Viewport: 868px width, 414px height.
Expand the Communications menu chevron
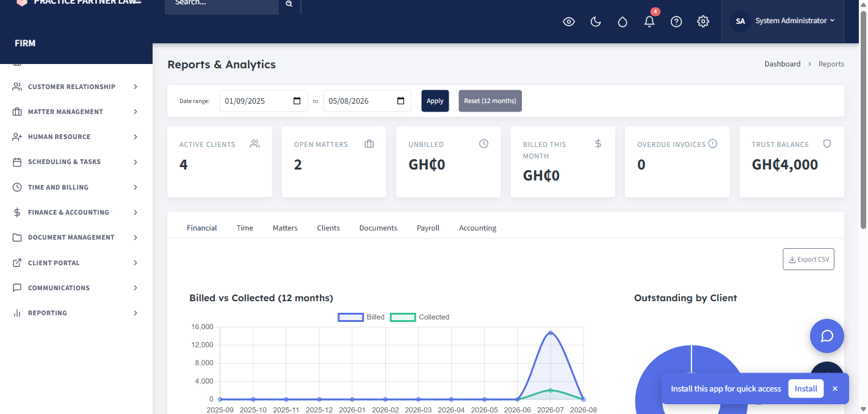136,288
